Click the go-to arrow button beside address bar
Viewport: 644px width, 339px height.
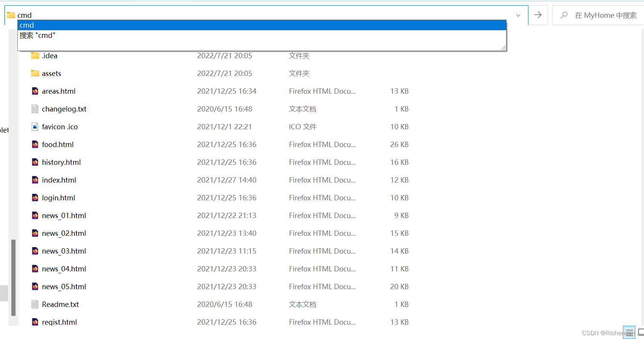(538, 15)
